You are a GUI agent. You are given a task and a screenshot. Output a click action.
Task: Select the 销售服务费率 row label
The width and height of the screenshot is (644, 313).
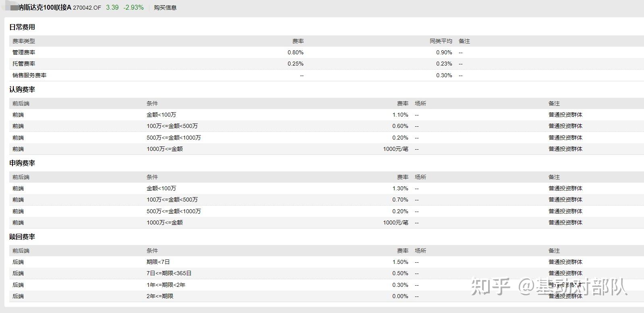tap(29, 75)
